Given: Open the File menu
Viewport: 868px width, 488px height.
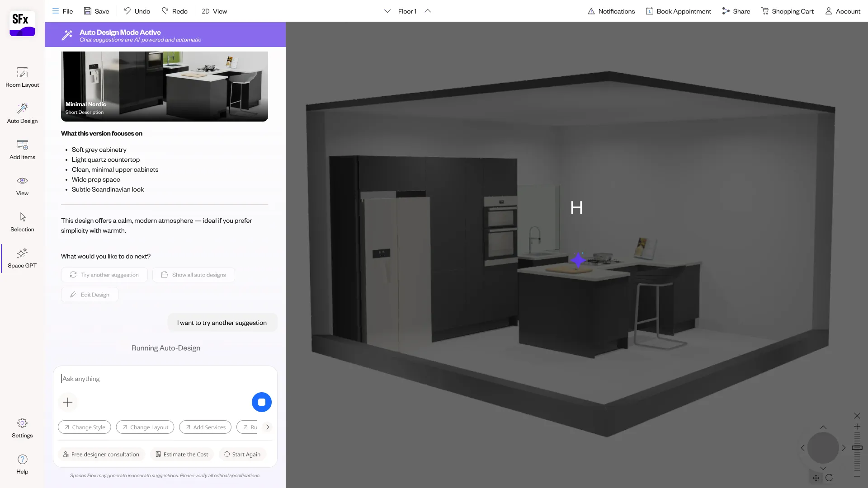Looking at the screenshot, I should (x=62, y=11).
